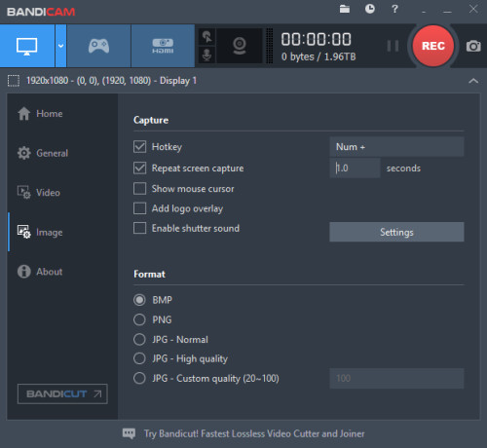Uncheck Repeat screen capture
Screen dimensions: 487x448
139,168
